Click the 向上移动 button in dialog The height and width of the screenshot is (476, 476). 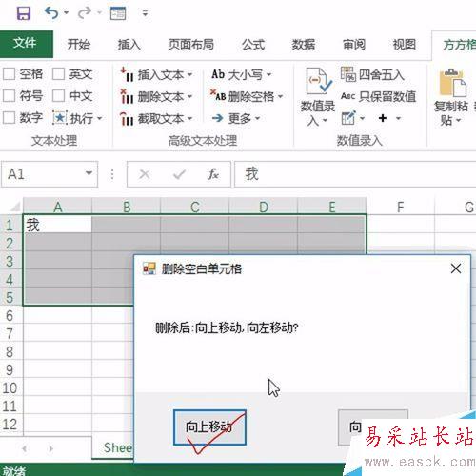point(209,427)
